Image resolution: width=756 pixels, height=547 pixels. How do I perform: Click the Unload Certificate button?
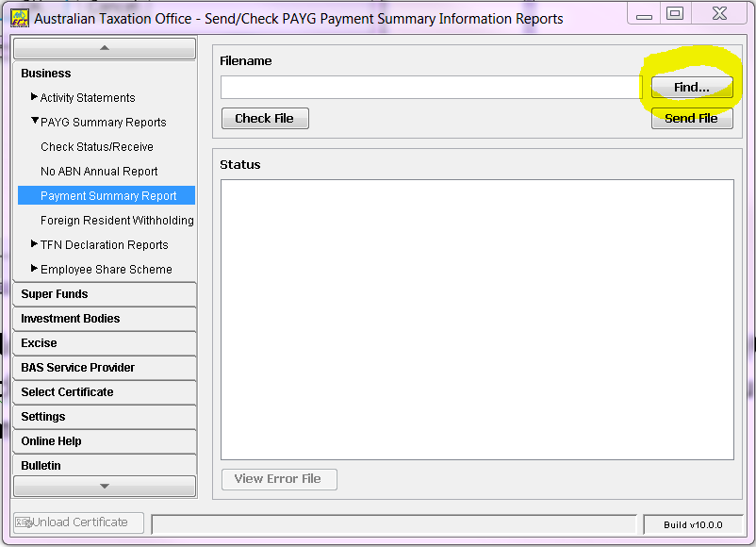click(x=78, y=522)
